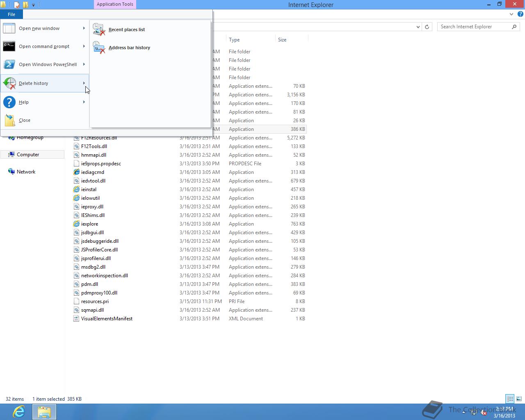Select the file sqmapi.dll
Screen dimensions: 525x420
92,310
